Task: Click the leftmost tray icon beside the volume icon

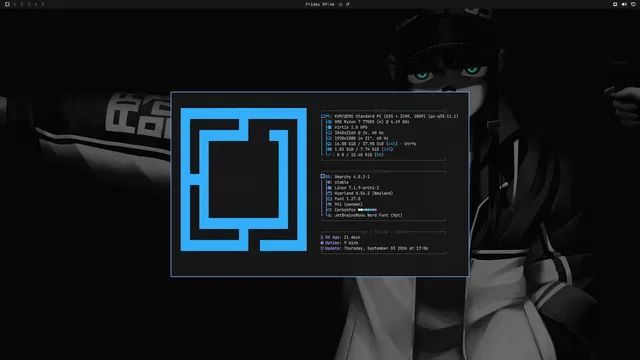Action: pyautogui.click(x=615, y=4)
